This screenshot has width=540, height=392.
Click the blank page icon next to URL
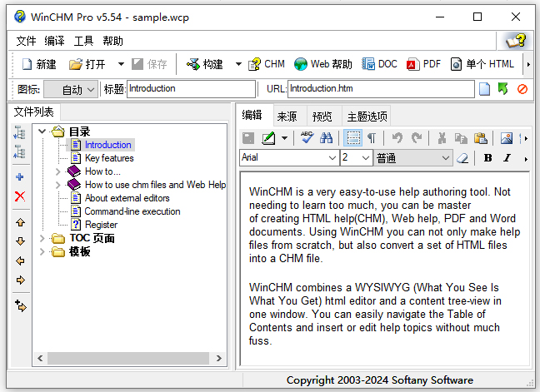(484, 89)
